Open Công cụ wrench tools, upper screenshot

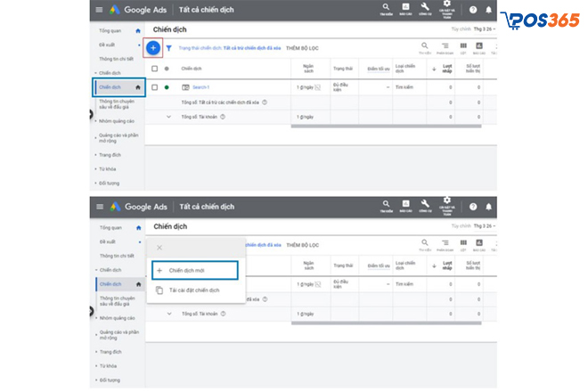pyautogui.click(x=425, y=9)
